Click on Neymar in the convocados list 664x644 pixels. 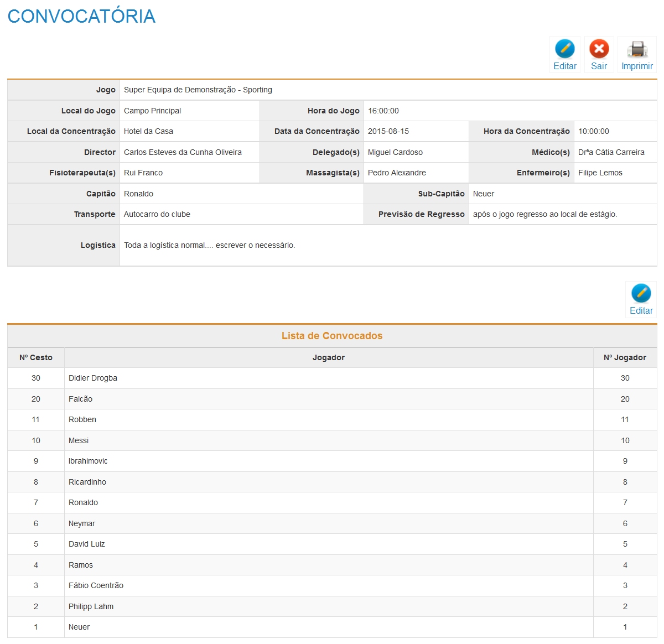[82, 523]
